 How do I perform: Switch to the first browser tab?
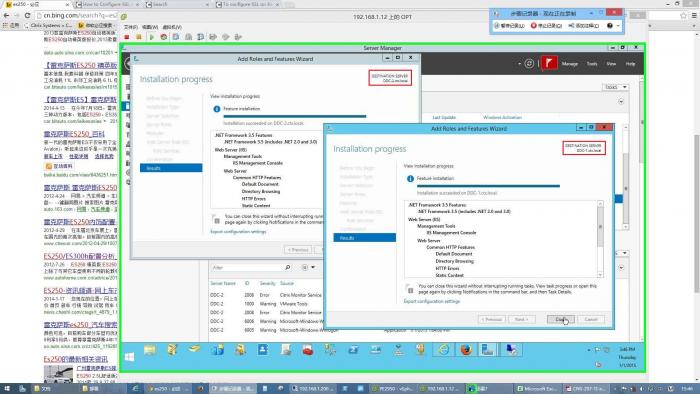pos(36,4)
